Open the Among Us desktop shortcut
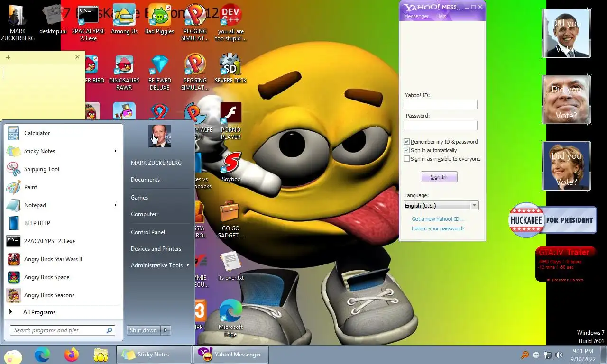Image resolution: width=607 pixels, height=364 pixels. pos(124,20)
